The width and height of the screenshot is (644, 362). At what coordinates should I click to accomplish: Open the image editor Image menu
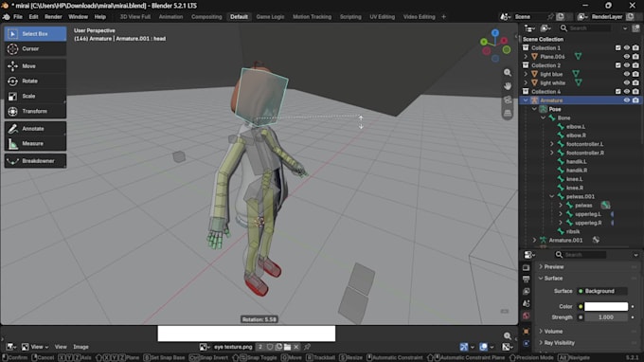80,347
